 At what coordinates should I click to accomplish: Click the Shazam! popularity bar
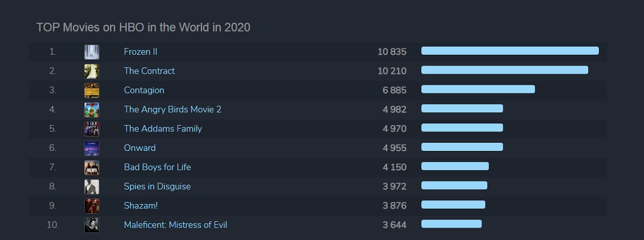pyautogui.click(x=453, y=205)
